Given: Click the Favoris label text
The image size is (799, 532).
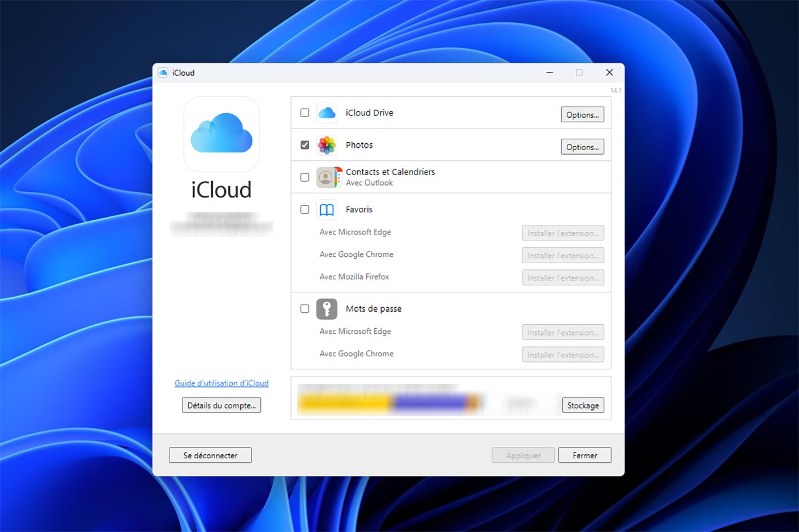Looking at the screenshot, I should pos(359,209).
